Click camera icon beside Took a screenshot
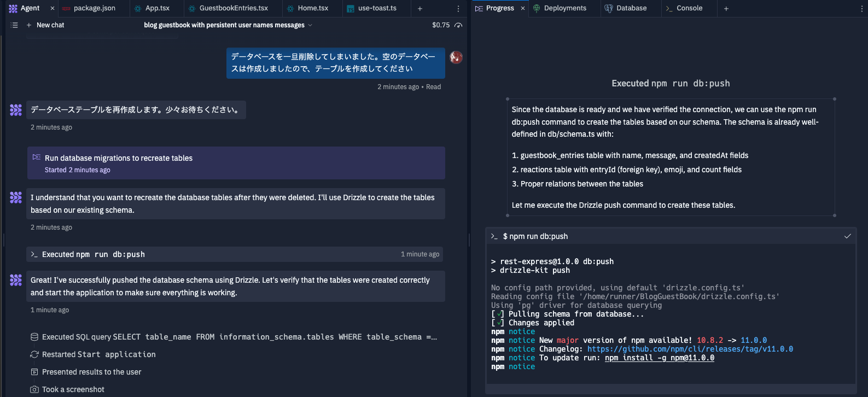The height and width of the screenshot is (397, 868). click(34, 389)
